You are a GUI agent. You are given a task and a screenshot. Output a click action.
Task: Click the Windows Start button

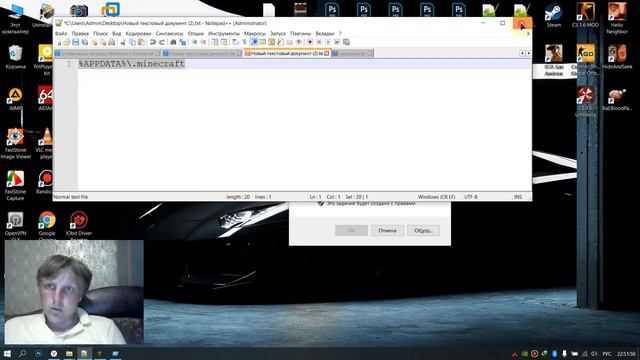coord(7,353)
